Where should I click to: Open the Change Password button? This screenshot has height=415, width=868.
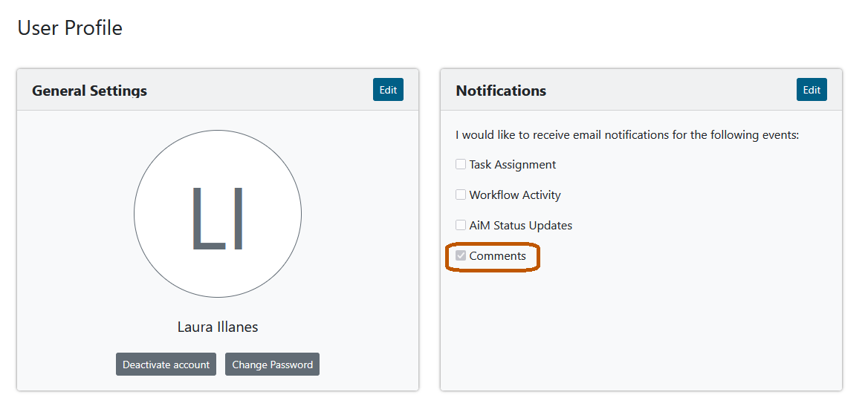pyautogui.click(x=272, y=364)
